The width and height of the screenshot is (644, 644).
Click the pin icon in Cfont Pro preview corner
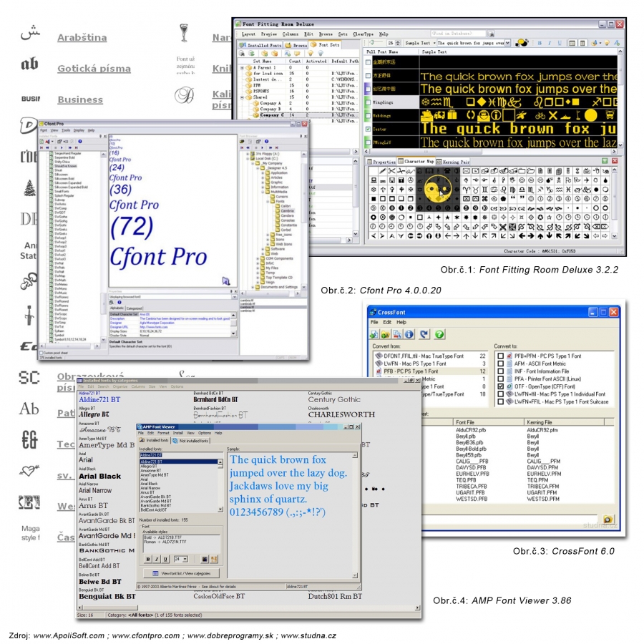pos(225,281)
